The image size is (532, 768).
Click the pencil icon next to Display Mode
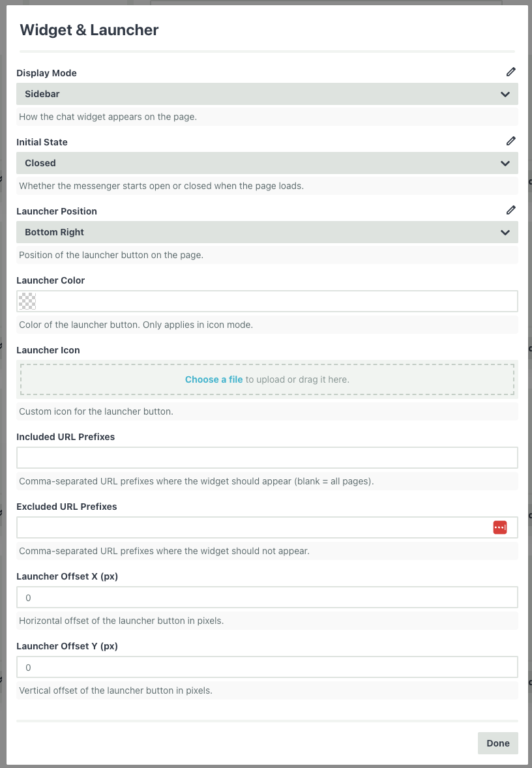tap(511, 72)
